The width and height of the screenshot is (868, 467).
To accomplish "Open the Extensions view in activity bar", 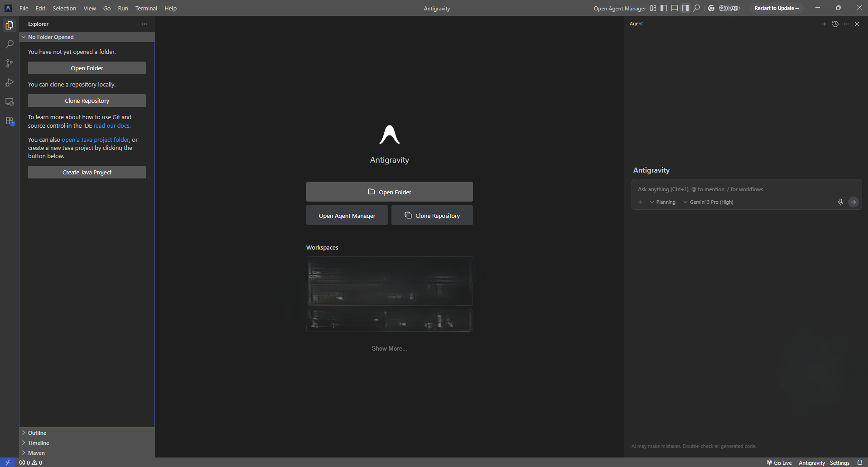I will pos(10,121).
